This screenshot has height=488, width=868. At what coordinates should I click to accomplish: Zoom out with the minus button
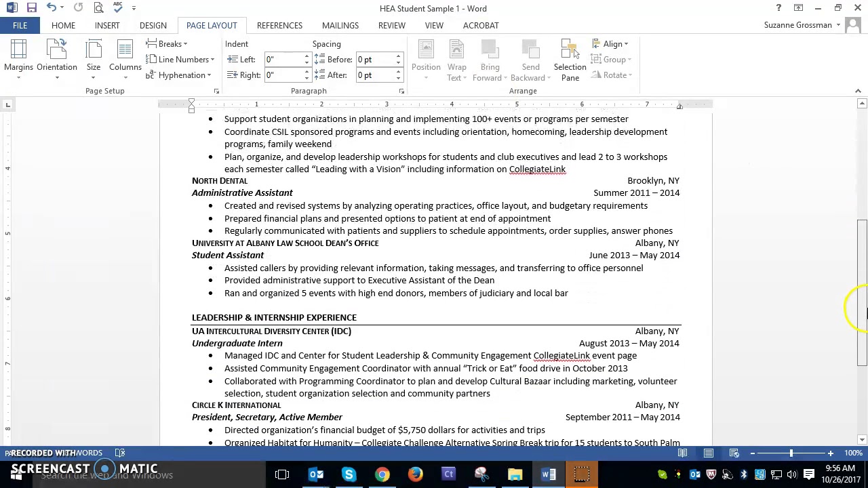752,453
